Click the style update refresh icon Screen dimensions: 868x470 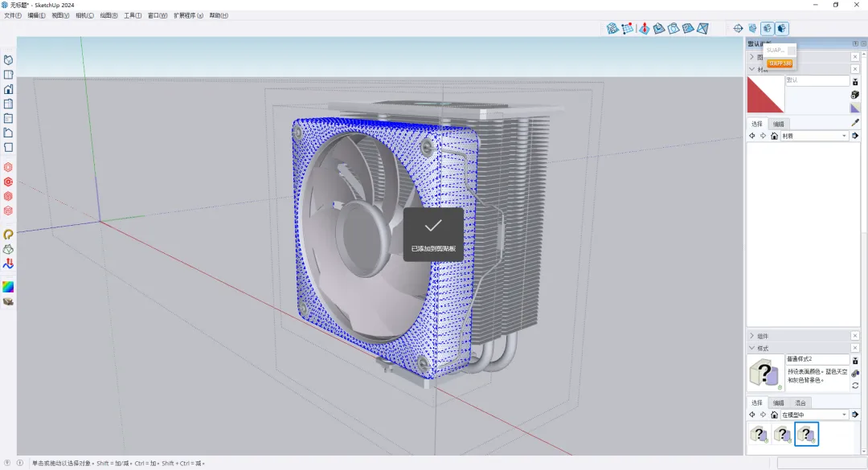(855, 386)
